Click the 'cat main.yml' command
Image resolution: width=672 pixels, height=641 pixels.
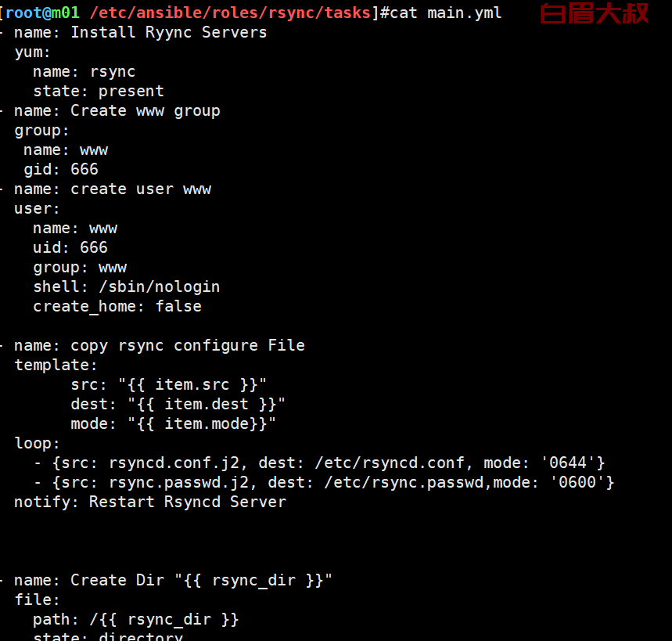point(445,13)
